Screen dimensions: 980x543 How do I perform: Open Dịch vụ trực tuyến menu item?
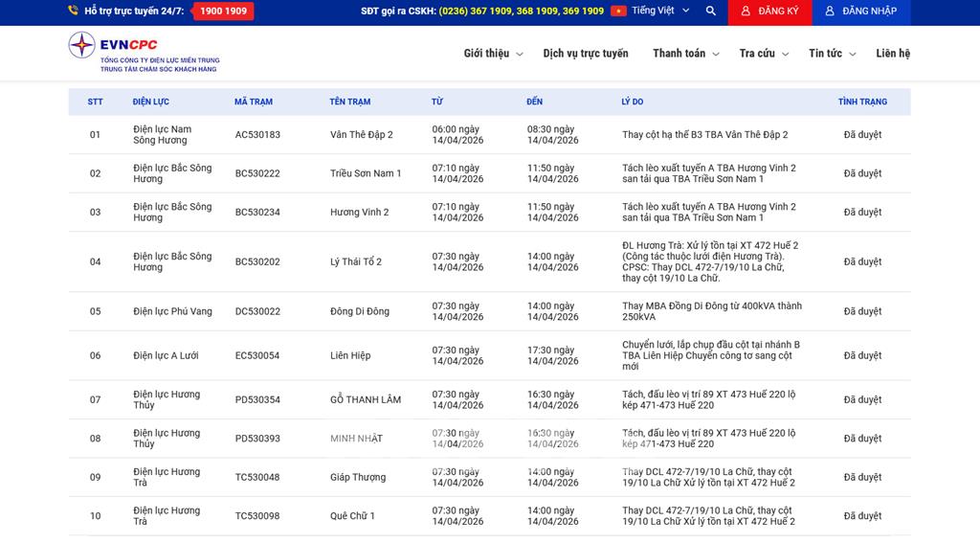tap(586, 54)
